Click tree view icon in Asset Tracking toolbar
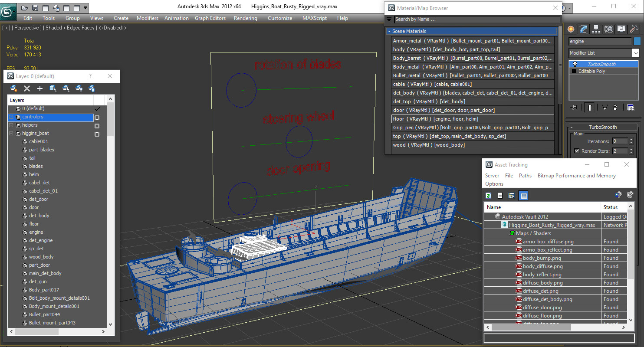 pos(512,196)
